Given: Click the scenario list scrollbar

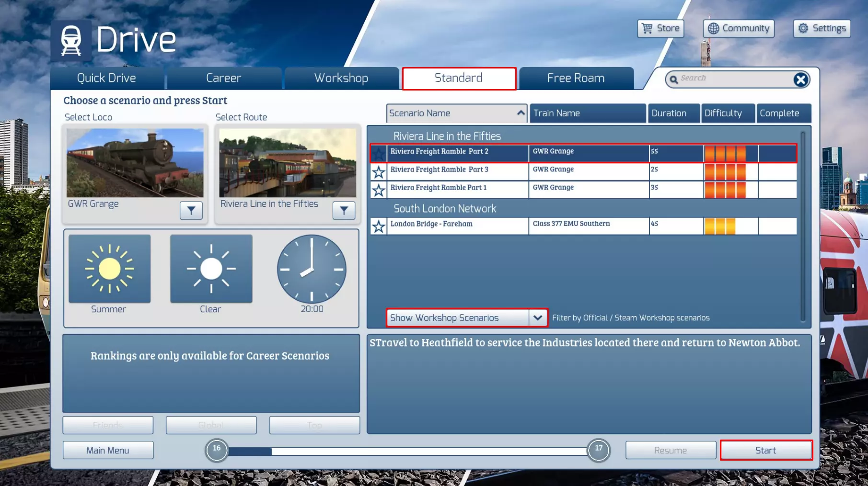Looking at the screenshot, I should click(x=803, y=226).
